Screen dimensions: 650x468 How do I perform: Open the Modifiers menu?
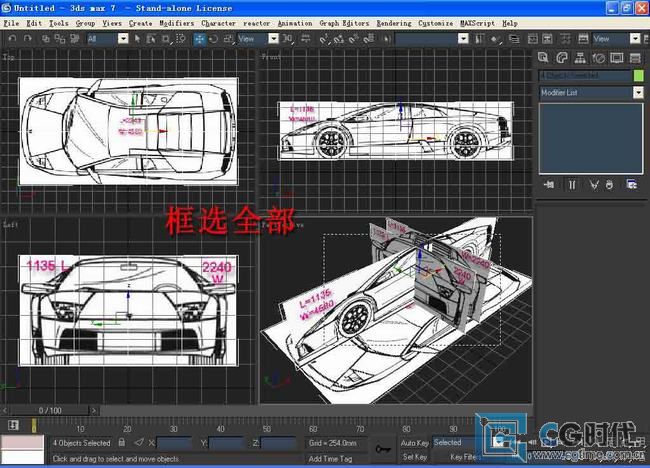[x=176, y=22]
